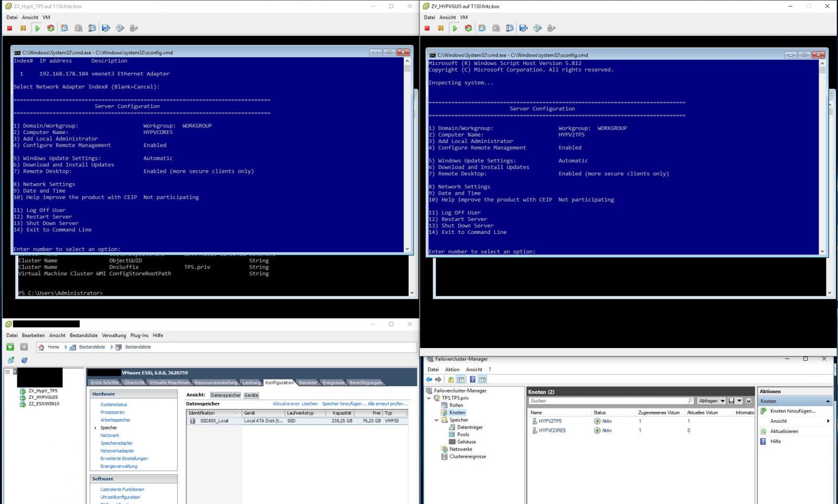Expand the round chevron button in Knoten search bar
This screenshot has height=504, width=838.
tap(748, 401)
